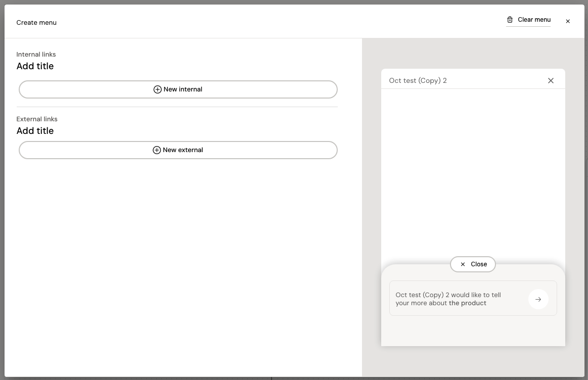
Task: Select the External links section label
Action: click(x=37, y=119)
